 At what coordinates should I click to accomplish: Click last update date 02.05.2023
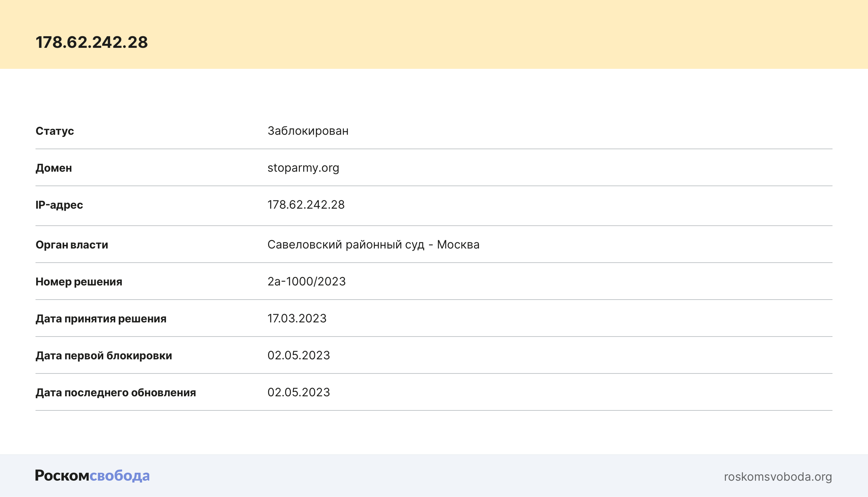[299, 392]
